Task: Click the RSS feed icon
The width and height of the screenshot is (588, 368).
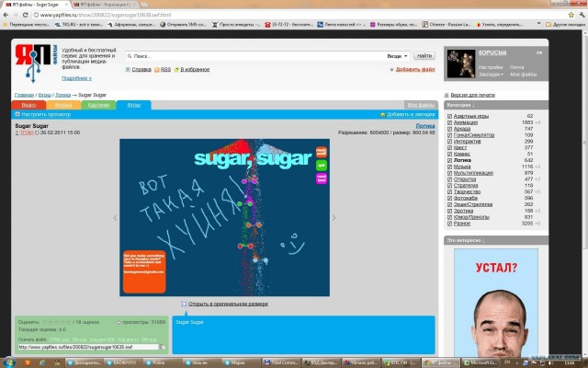Action: pyautogui.click(x=157, y=70)
